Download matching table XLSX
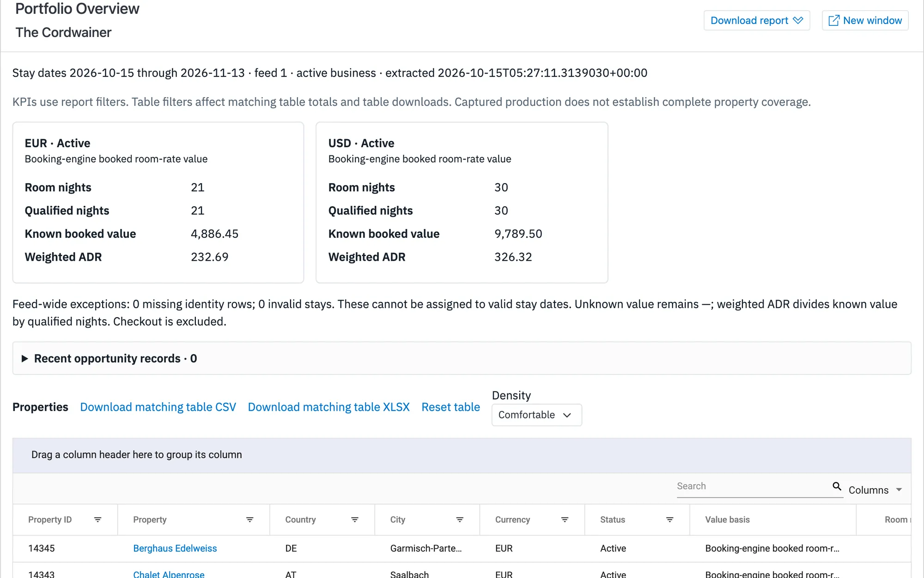924x578 pixels. (328, 407)
